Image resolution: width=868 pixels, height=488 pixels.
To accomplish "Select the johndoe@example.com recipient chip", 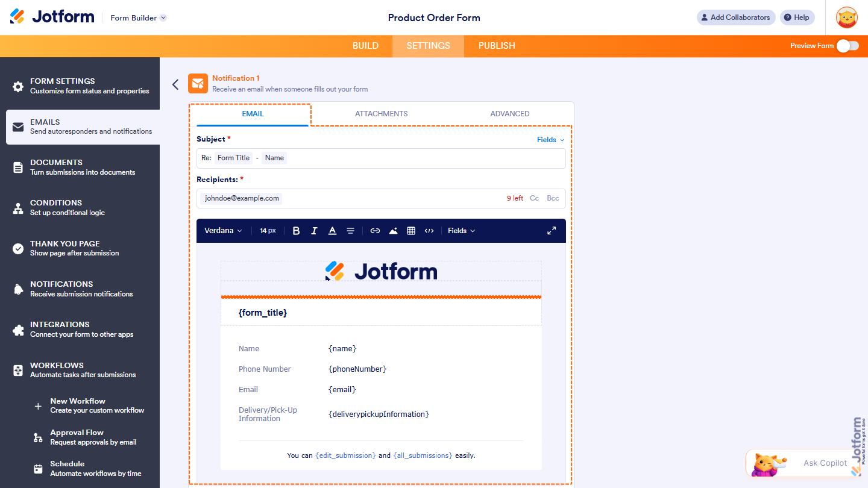I will point(242,198).
